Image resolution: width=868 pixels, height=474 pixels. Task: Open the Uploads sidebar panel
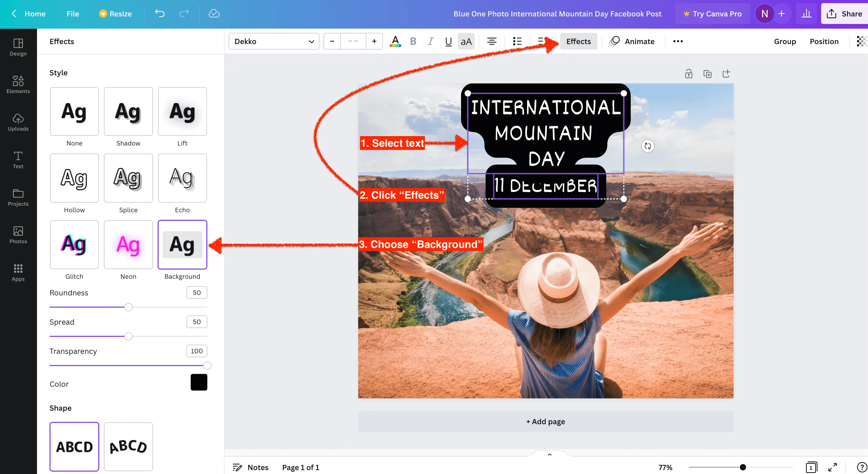(x=18, y=122)
